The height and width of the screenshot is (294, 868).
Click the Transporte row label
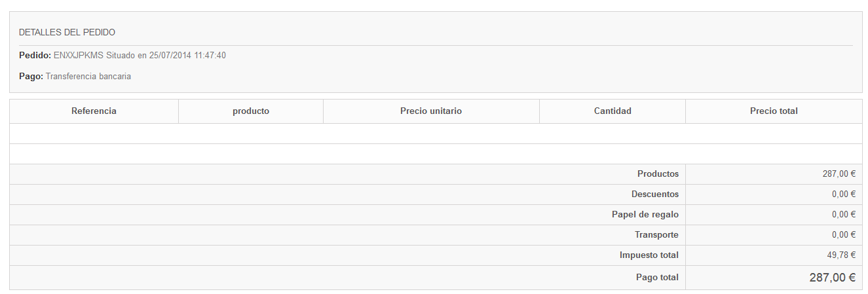(x=656, y=235)
